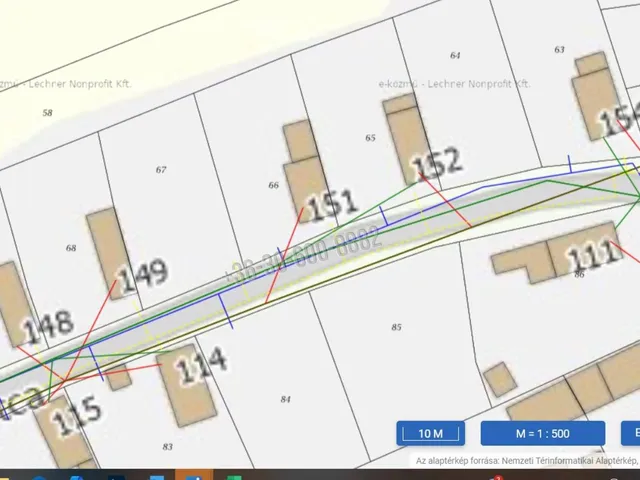Click parcel number 58
Image resolution: width=640 pixels, height=480 pixels.
tap(47, 113)
